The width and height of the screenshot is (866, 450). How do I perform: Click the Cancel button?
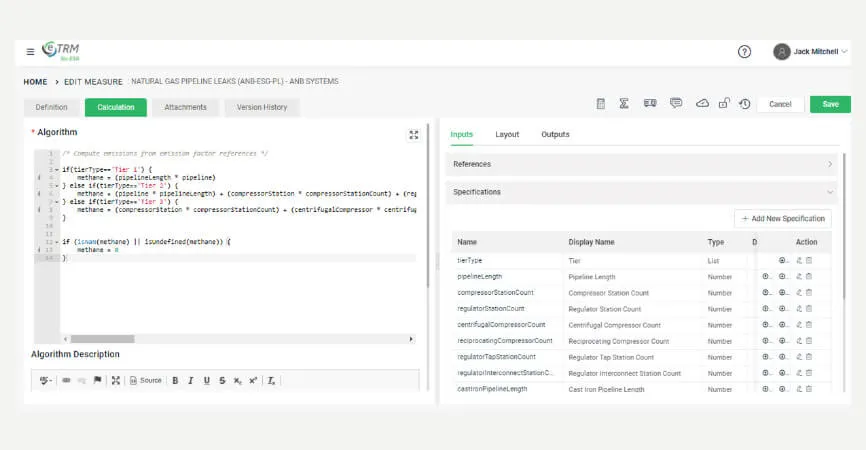click(x=780, y=104)
